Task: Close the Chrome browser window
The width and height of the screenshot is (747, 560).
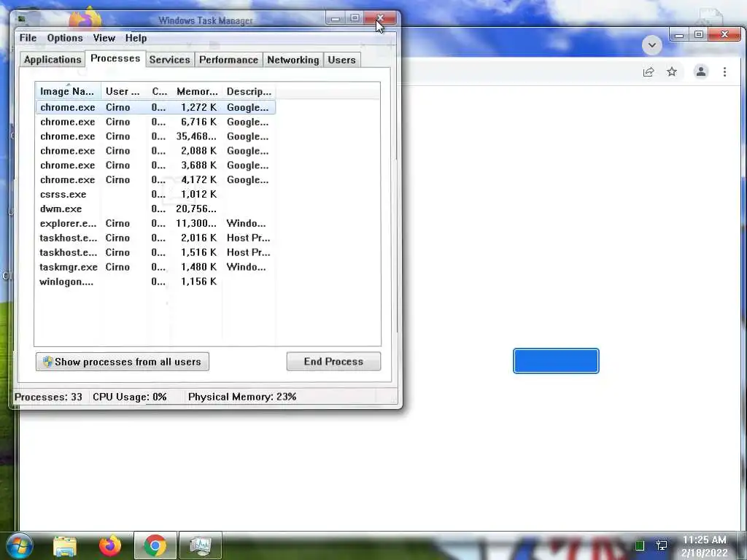Action: point(724,35)
